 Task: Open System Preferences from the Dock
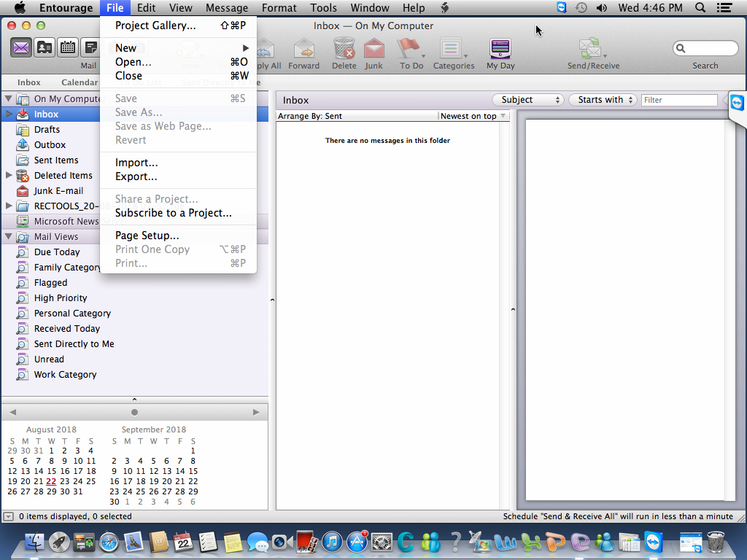point(382,542)
